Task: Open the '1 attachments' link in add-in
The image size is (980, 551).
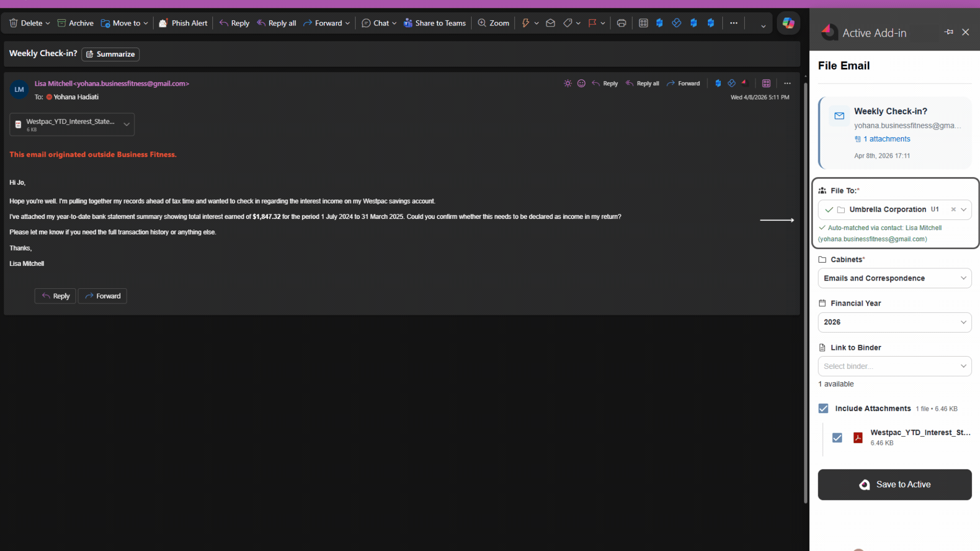Action: click(887, 139)
